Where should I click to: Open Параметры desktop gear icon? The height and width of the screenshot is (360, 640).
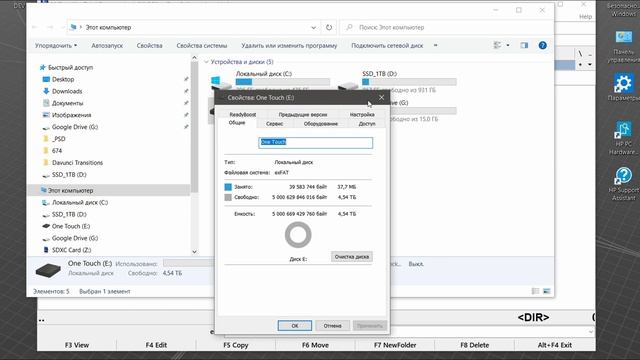point(623,87)
